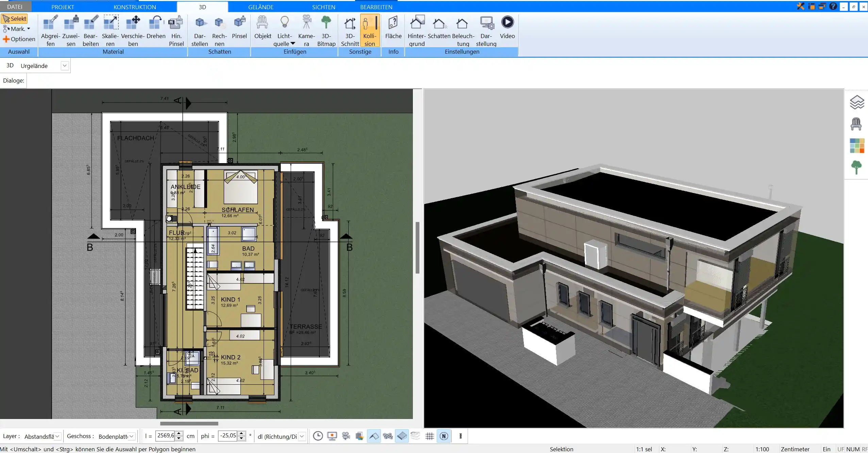This screenshot has height=453, width=868.
Task: Increase the l length stepper value
Action: 179,433
